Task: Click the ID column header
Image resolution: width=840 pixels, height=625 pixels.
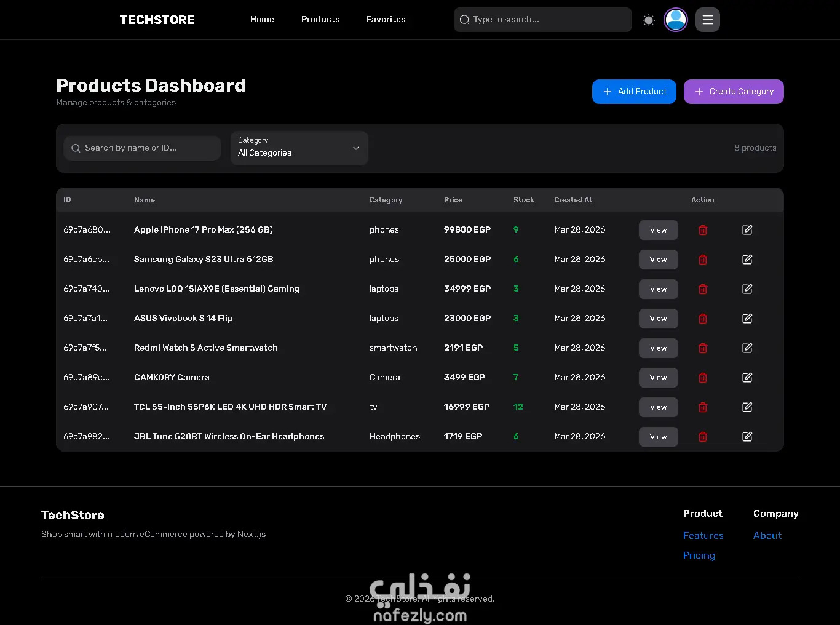Action: (x=67, y=201)
